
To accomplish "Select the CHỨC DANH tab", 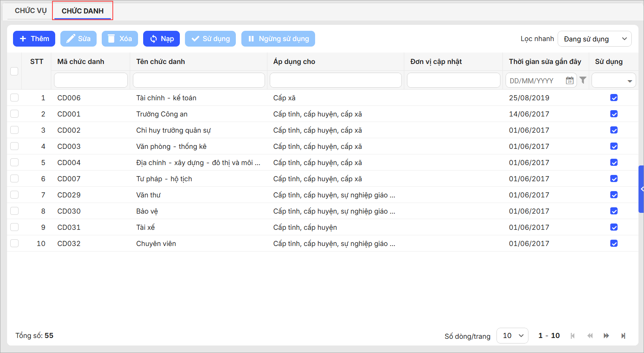I will [x=82, y=11].
